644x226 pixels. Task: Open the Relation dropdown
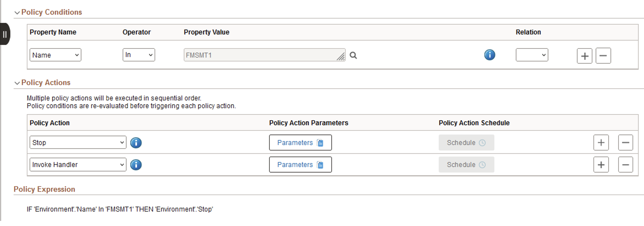tap(532, 55)
